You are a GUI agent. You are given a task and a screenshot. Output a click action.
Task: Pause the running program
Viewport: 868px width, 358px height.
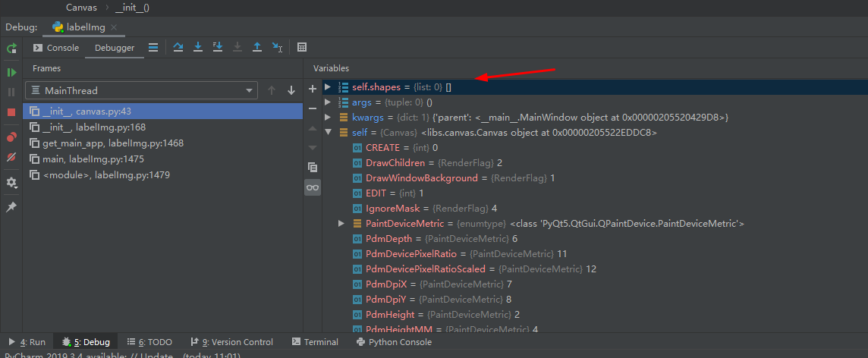point(11,92)
